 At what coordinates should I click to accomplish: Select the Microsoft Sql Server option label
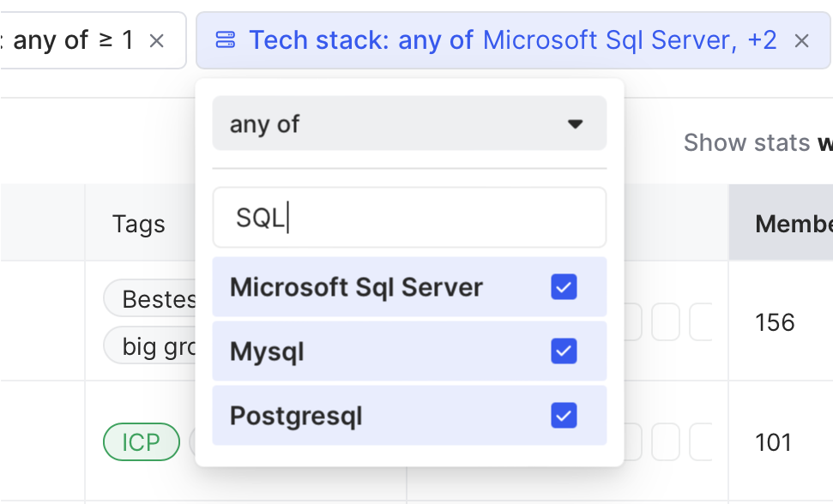coord(356,287)
